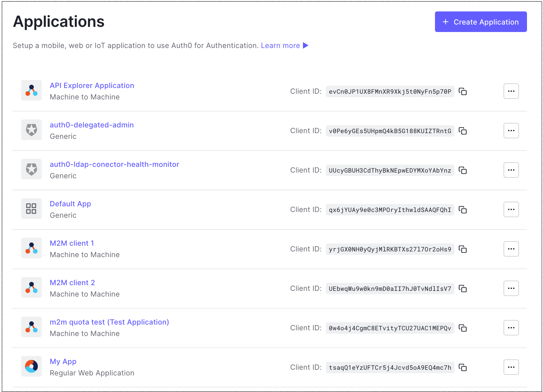The image size is (543, 392).
Task: Select the M2M client 1 client ID field
Action: tap(390, 249)
